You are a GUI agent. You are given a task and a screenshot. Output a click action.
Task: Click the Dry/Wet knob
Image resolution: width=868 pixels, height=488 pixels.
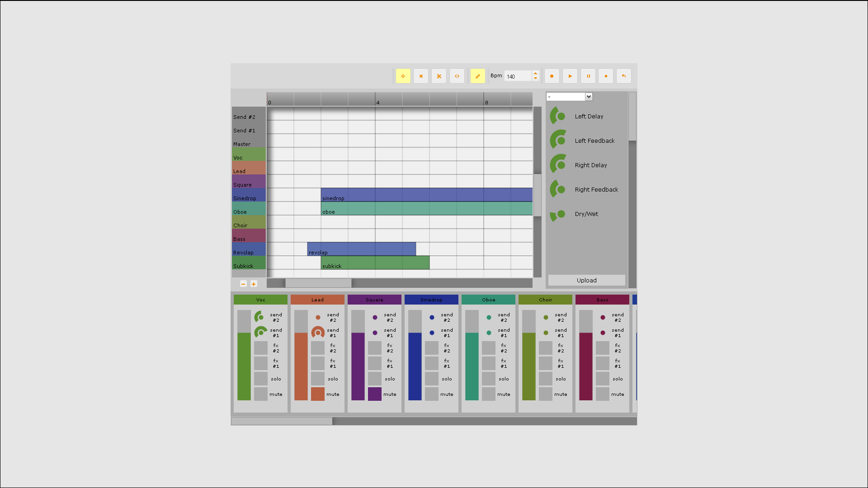pos(559,214)
